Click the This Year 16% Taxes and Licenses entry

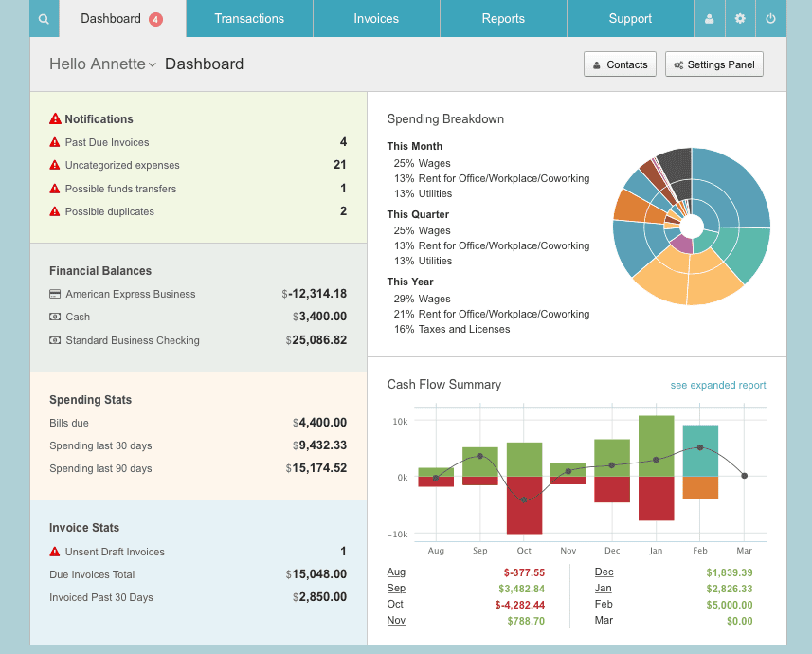(452, 329)
